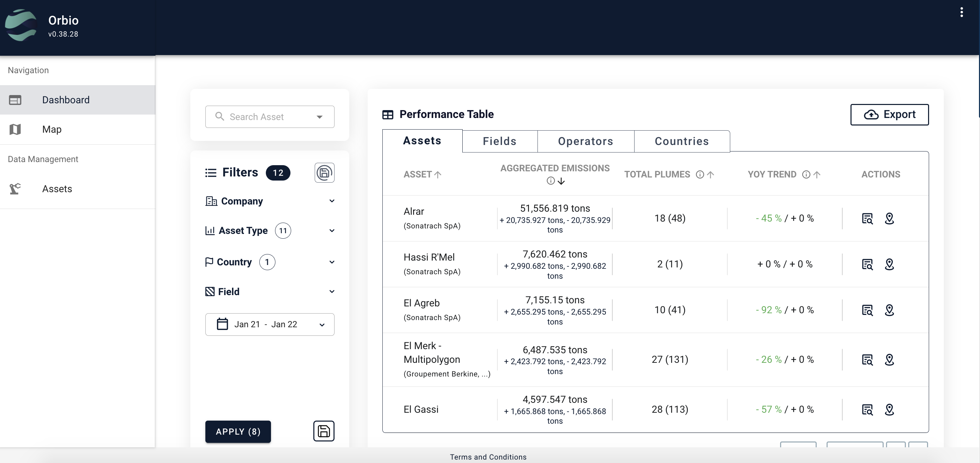Screen dimensions: 980x463
Task: Click the APPLY (8) button
Action: [x=238, y=432]
